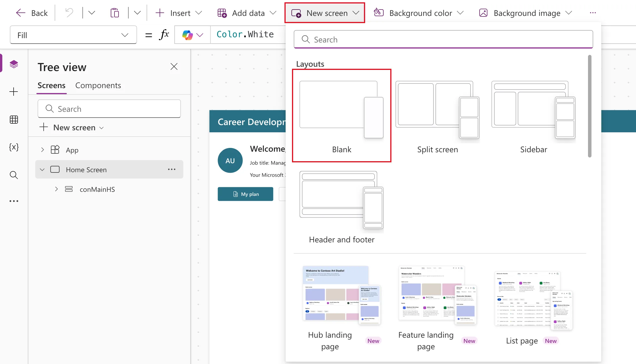Open the Copilot formula assistant icon
The image size is (636, 364).
point(187,35)
